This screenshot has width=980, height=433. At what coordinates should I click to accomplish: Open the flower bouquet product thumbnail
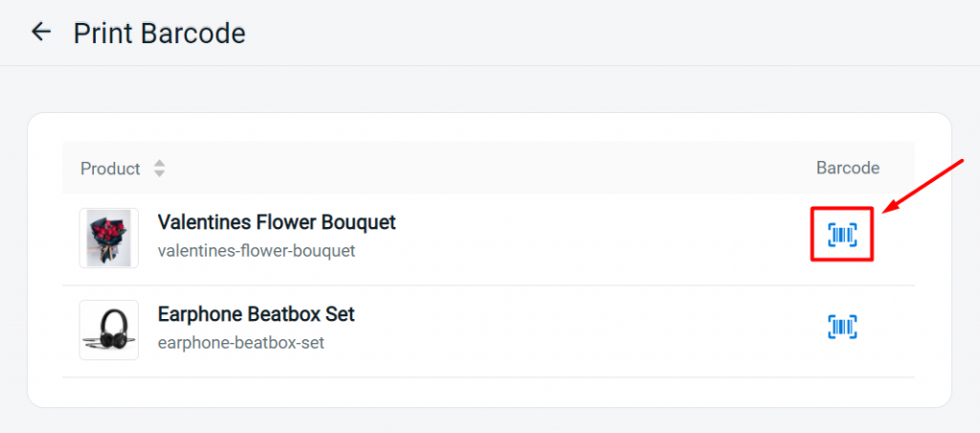click(x=109, y=238)
